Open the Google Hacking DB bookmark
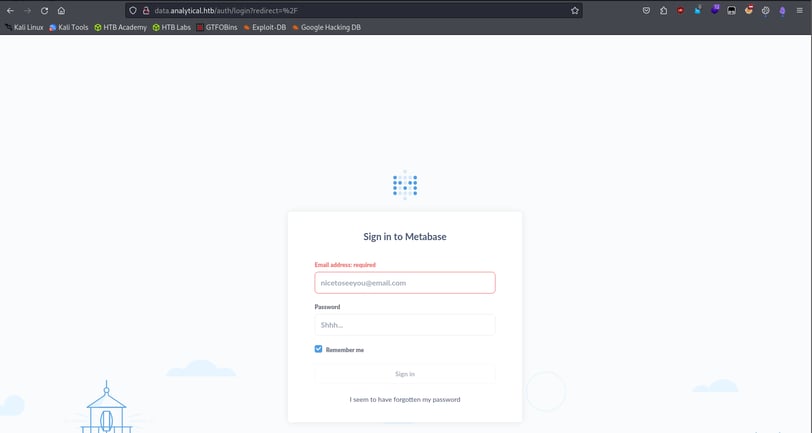 (326, 27)
